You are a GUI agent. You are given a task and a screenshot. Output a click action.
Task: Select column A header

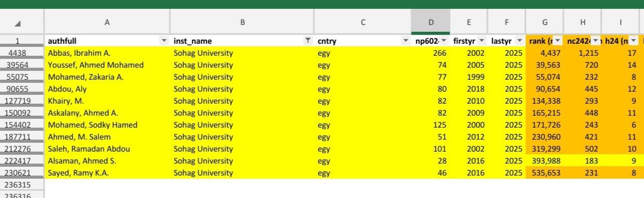tap(107, 22)
